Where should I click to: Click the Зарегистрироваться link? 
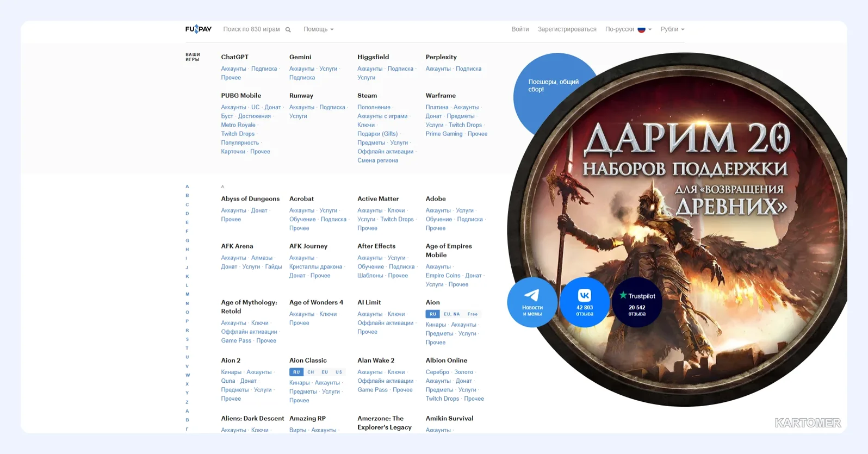pyautogui.click(x=567, y=29)
